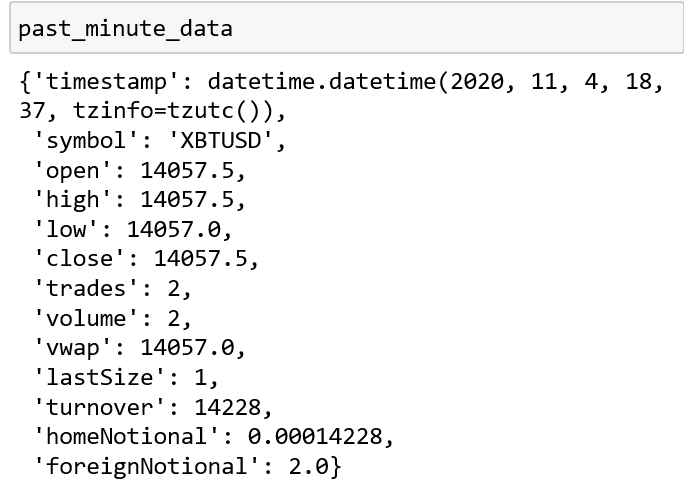Screen dimensions: 684x502
Task: Click the 'trades' value 2
Action: (174, 289)
